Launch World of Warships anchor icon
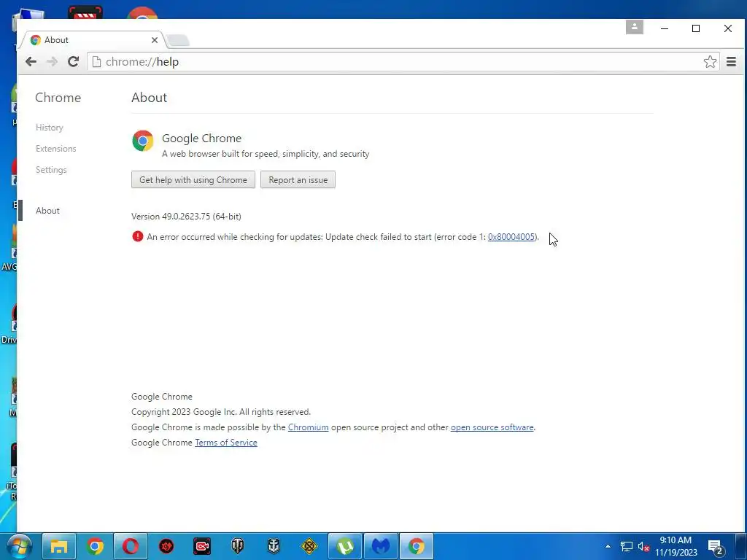Screen dimensions: 747x560 (x=274, y=546)
